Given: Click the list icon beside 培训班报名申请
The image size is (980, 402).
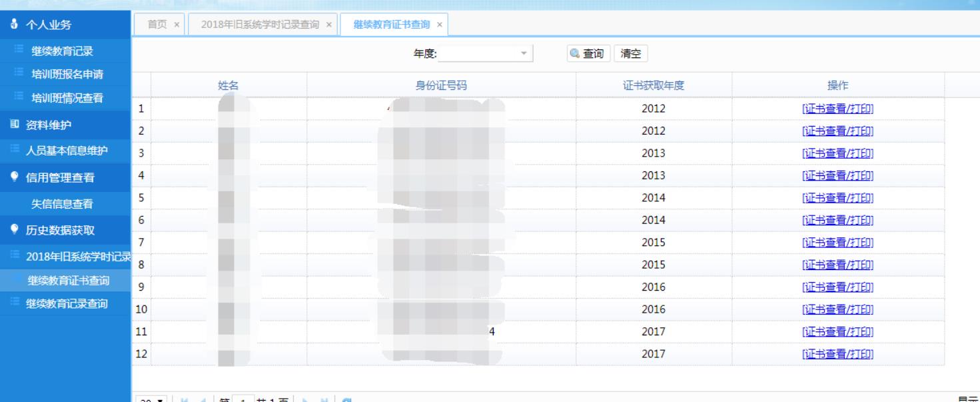Looking at the screenshot, I should click(18, 74).
